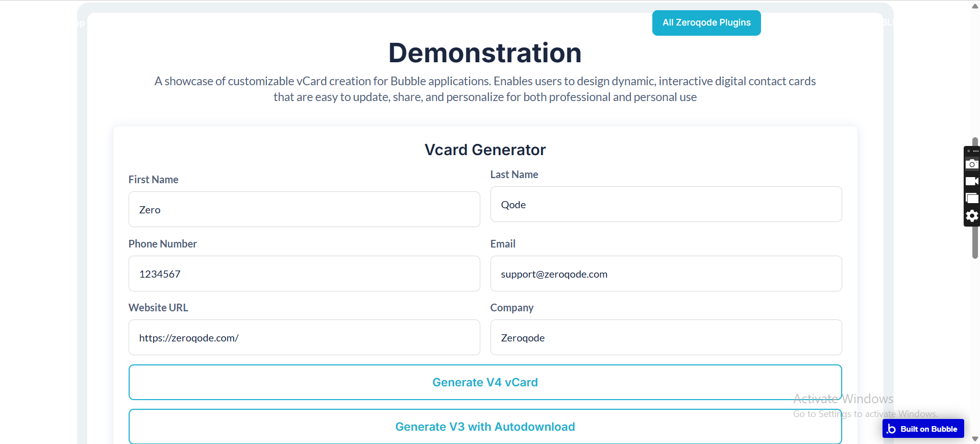Image resolution: width=980 pixels, height=444 pixels.
Task: Focus the First Name input field
Action: click(304, 209)
